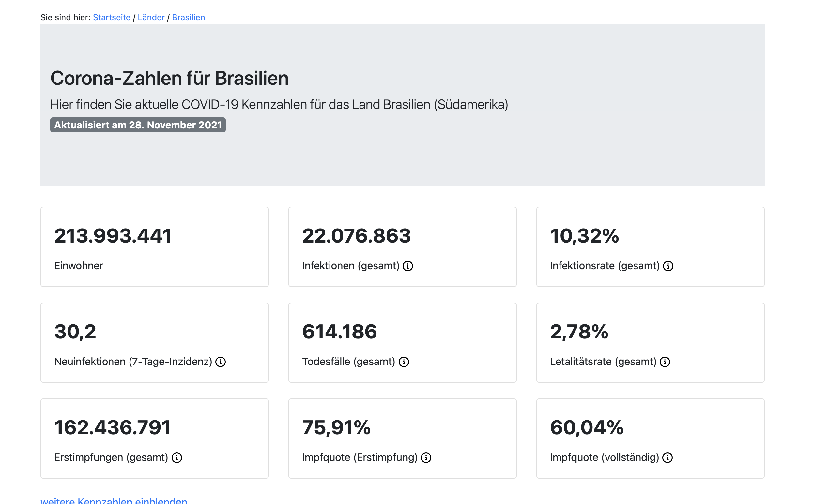
Task: Click info icon beside Infektionen (gesamt)
Action: [x=407, y=266]
